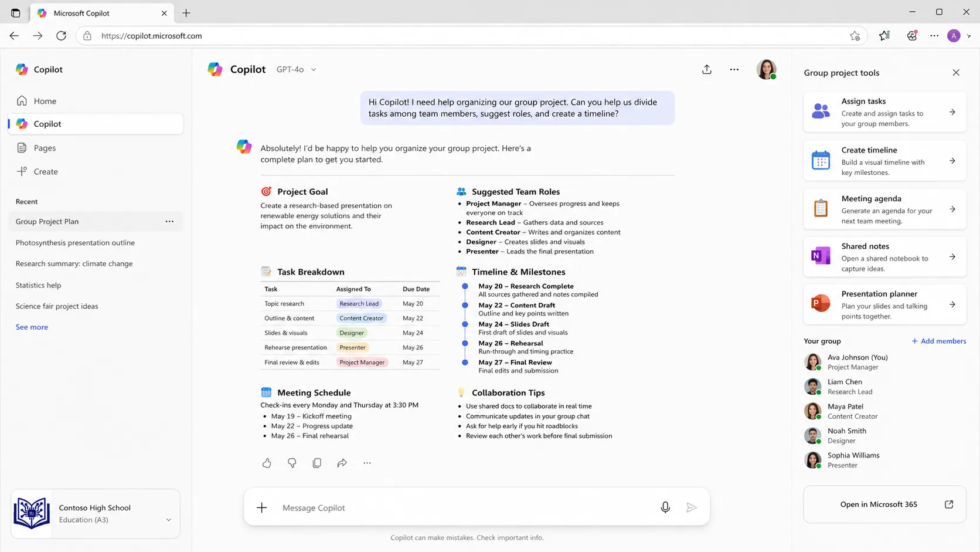Close the Microsoft Copilot browser tab

[x=164, y=13]
